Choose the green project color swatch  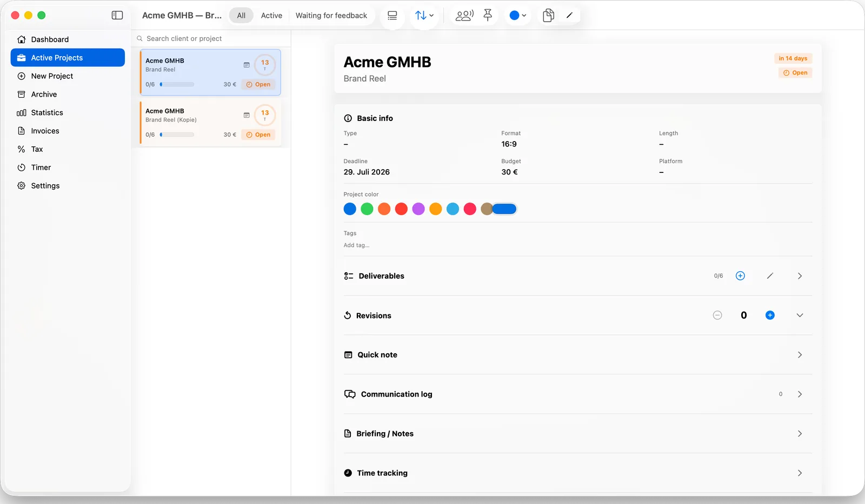click(x=367, y=209)
